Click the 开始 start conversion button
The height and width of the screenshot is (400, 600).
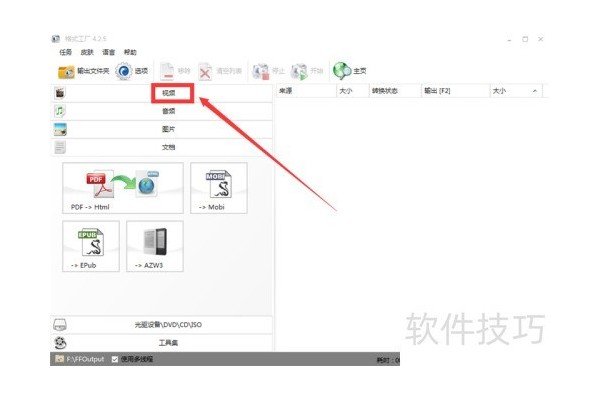pyautogui.click(x=307, y=71)
